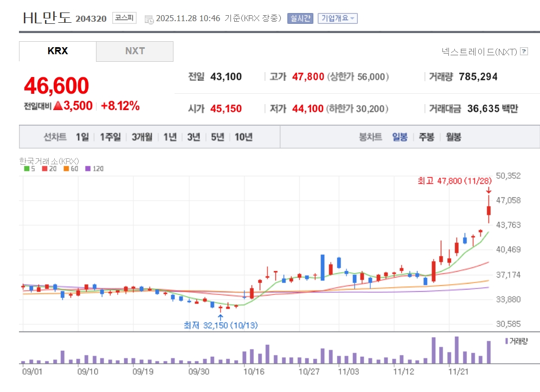Click the low price value 44,100
The image size is (540, 392).
308,108
